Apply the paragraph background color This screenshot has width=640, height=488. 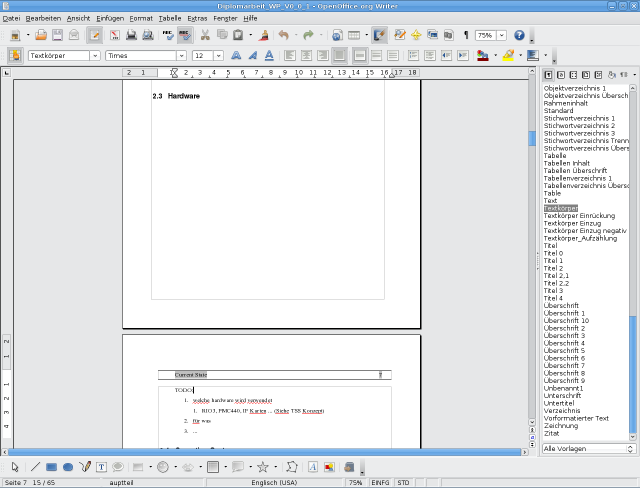tap(533, 55)
